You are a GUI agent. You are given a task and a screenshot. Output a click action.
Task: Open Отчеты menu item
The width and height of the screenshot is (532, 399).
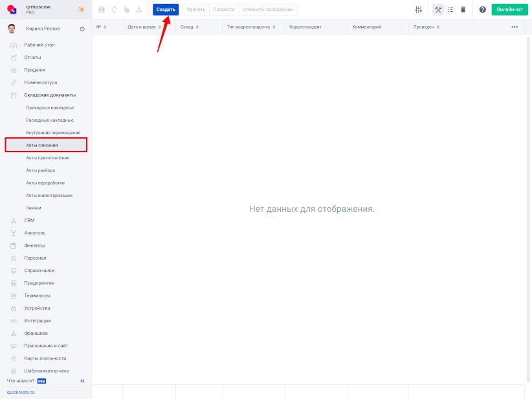point(32,58)
